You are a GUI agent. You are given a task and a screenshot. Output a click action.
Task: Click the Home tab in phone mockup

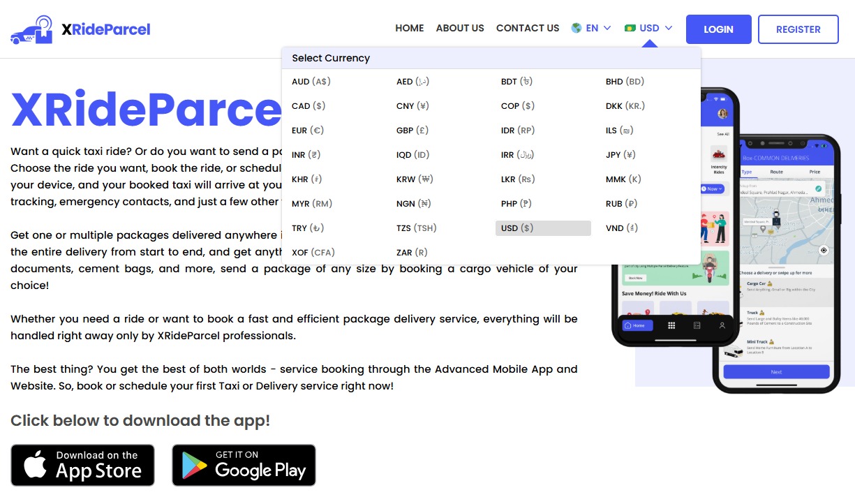point(637,325)
